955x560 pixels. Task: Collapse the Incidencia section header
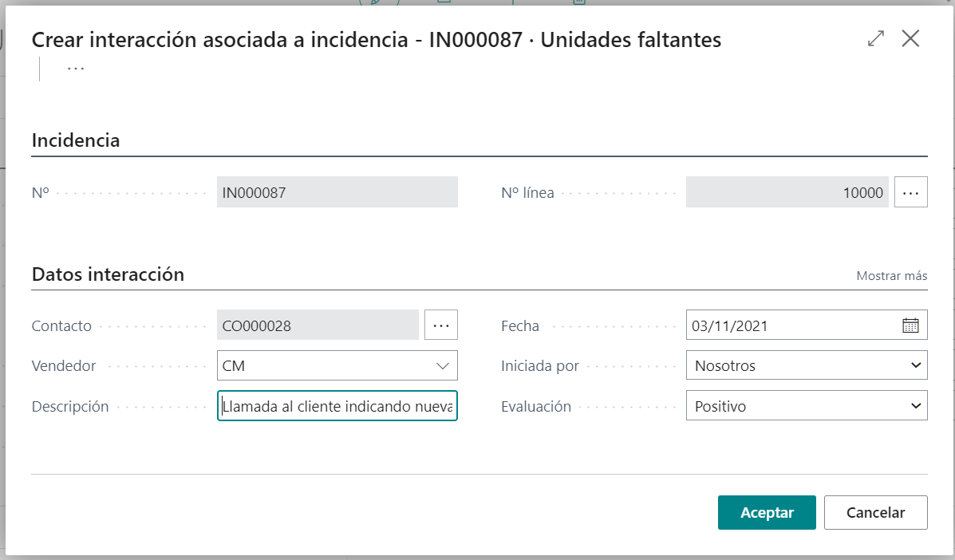click(76, 141)
